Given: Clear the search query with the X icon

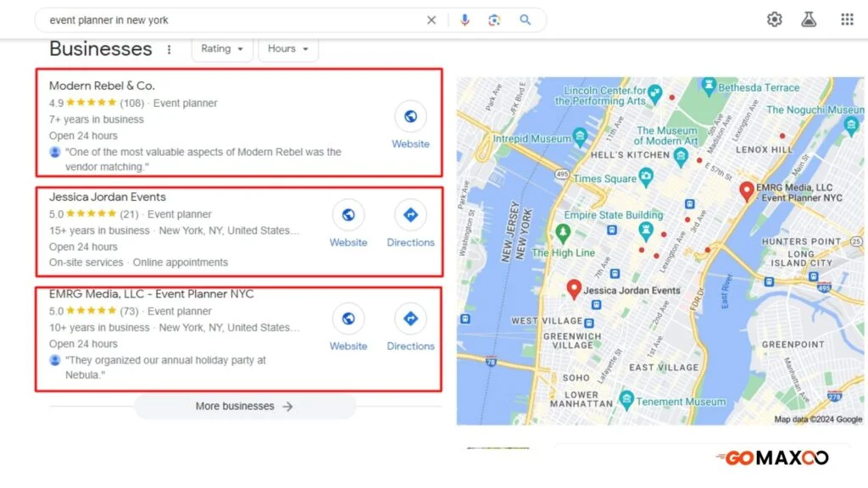Looking at the screenshot, I should click(431, 20).
